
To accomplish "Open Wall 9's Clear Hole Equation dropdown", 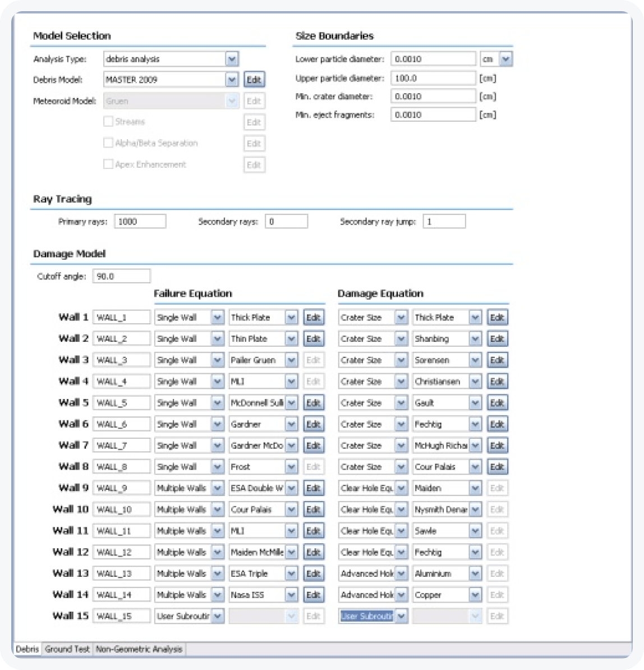I will tap(400, 488).
